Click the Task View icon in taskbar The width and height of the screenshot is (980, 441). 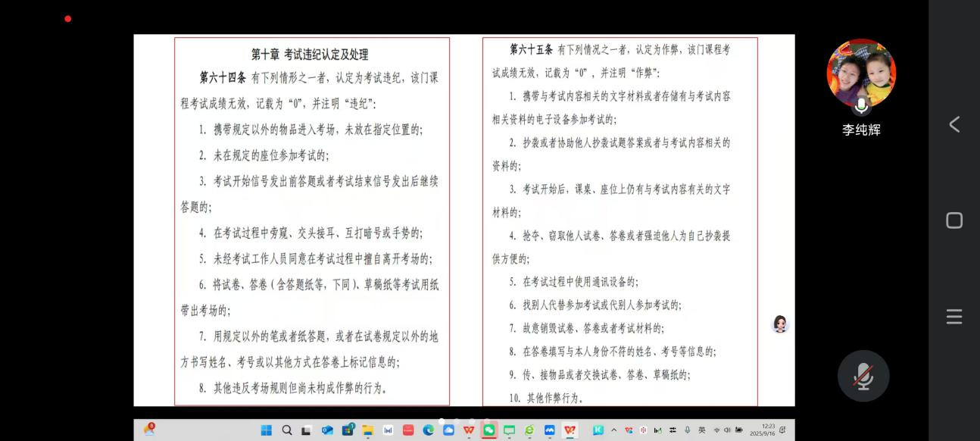(x=307, y=430)
